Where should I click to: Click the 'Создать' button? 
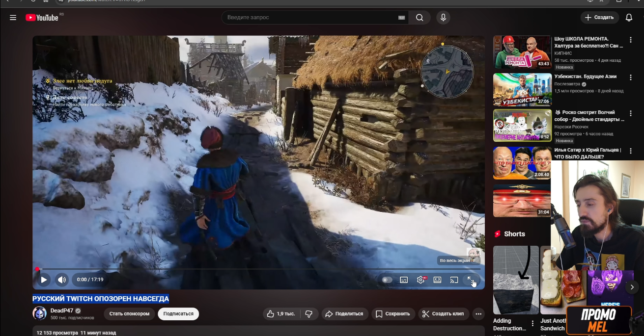[600, 18]
